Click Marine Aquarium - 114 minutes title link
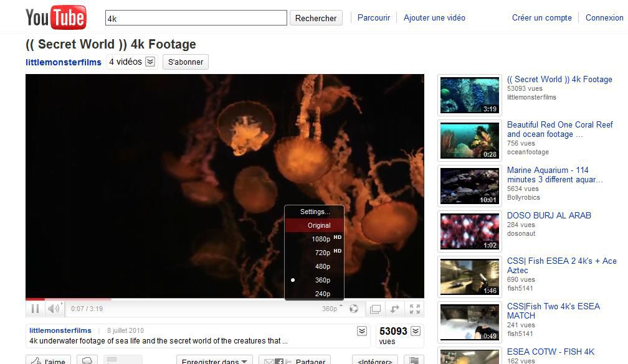628x364 pixels. [554, 175]
